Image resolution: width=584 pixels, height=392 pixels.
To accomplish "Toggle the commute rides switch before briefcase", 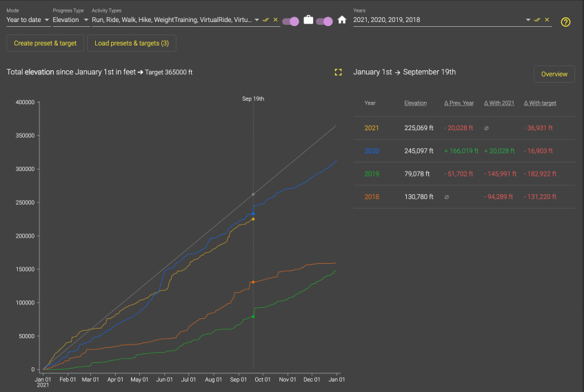I will click(290, 21).
